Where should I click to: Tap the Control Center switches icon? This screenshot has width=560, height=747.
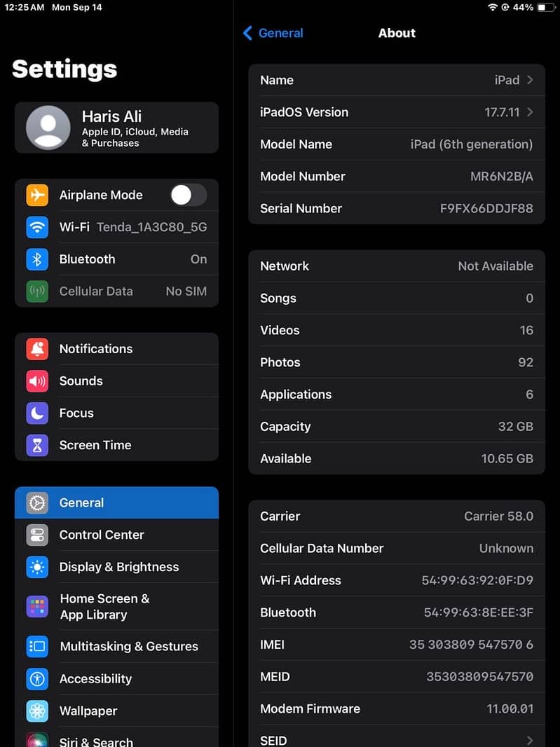(x=37, y=535)
